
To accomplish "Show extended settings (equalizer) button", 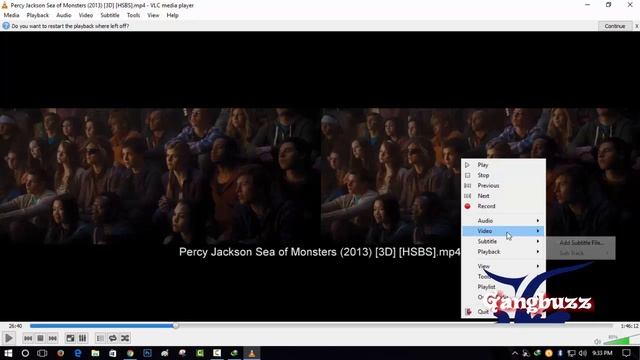I will click(x=82, y=338).
